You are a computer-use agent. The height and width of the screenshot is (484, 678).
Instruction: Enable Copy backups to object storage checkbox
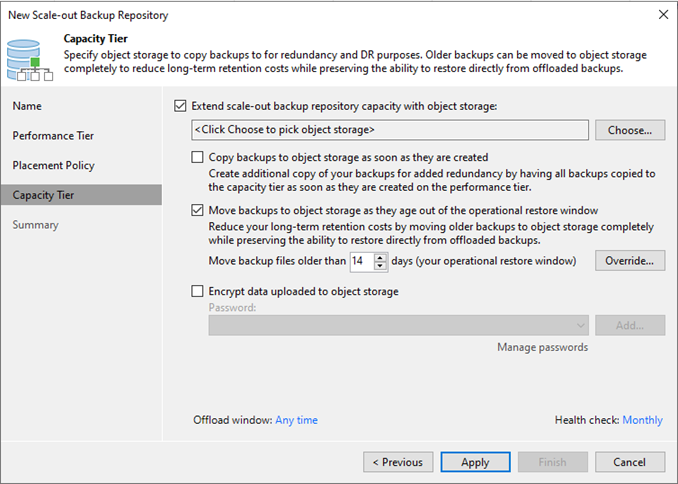[x=197, y=157]
